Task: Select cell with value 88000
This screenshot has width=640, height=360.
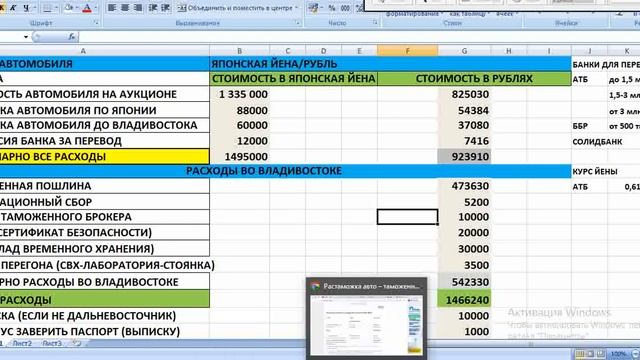Action: pos(240,111)
